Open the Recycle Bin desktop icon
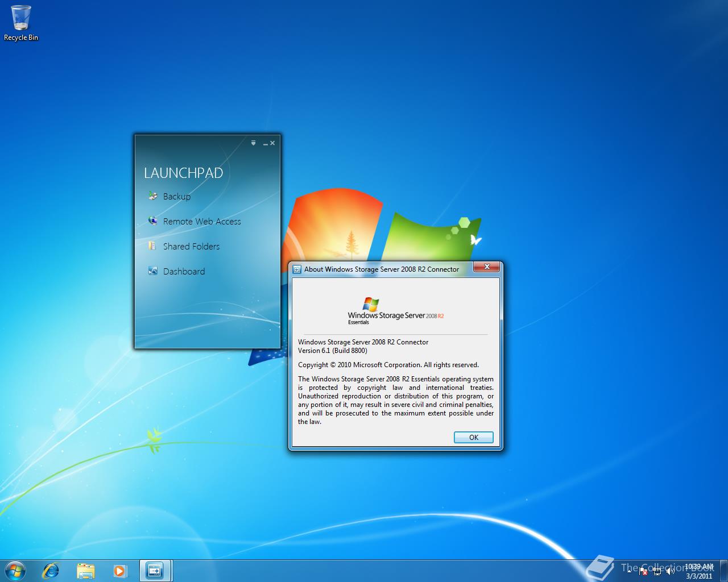 (21, 23)
